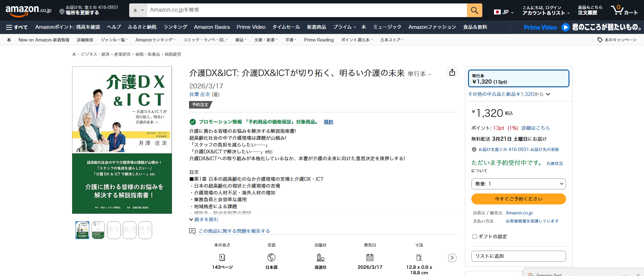Open 返品もこちら 注文履歴
Viewport: 644px width, 276px height.
pyautogui.click(x=590, y=10)
